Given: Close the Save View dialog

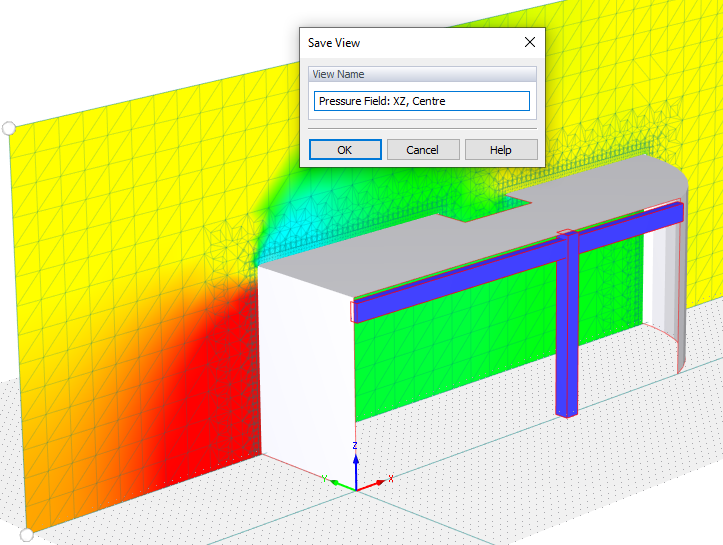Looking at the screenshot, I should [530, 42].
